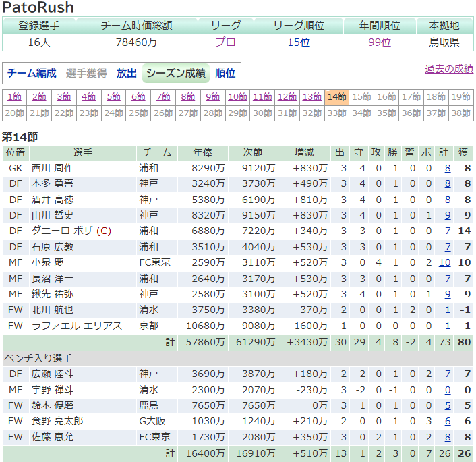This screenshot has width=476, height=462.
Task: Open 酒井 高徳 total points link
Action: point(448,200)
